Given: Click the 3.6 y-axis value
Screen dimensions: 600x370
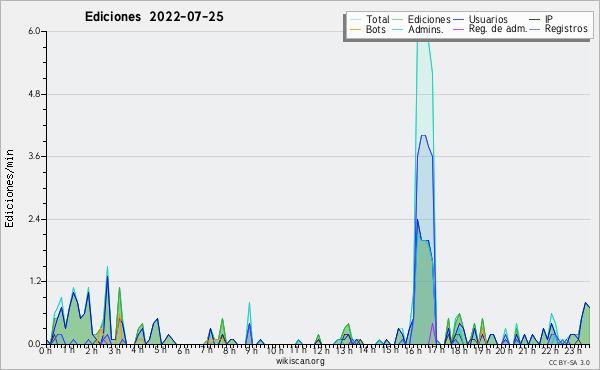Looking at the screenshot, I should pyautogui.click(x=34, y=156).
